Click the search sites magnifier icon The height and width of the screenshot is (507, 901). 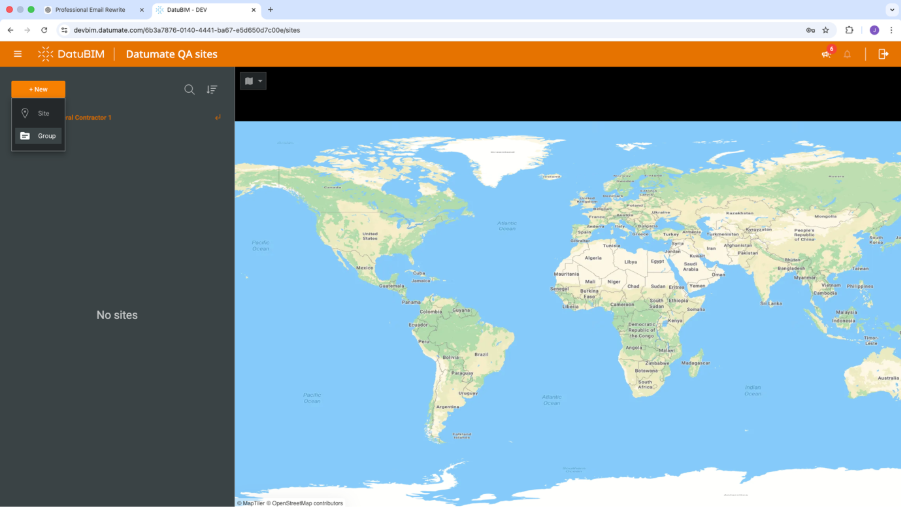[x=189, y=89]
